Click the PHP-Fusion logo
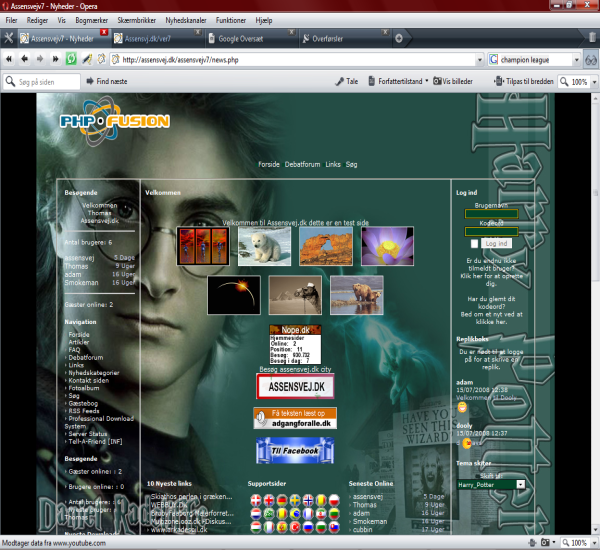 pos(114,121)
